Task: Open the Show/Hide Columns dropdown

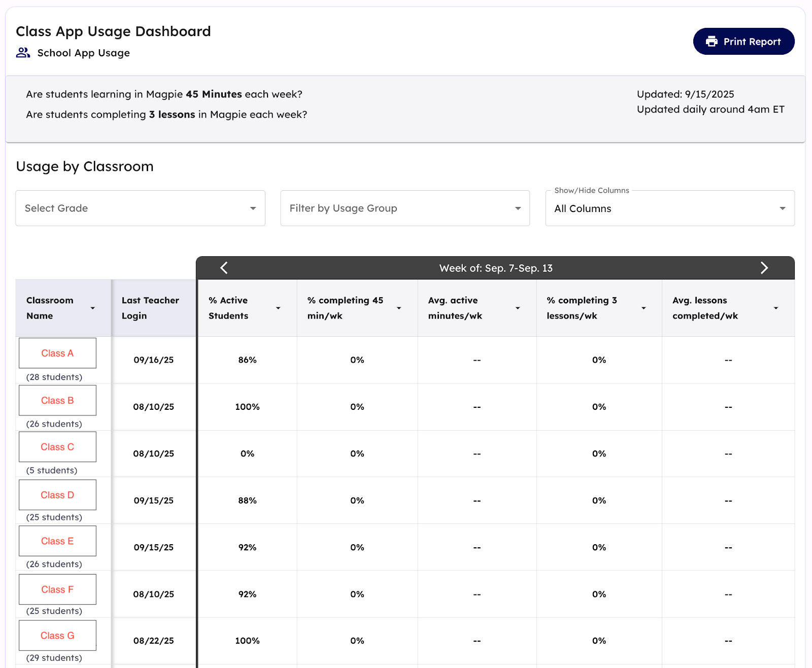Action: point(669,208)
